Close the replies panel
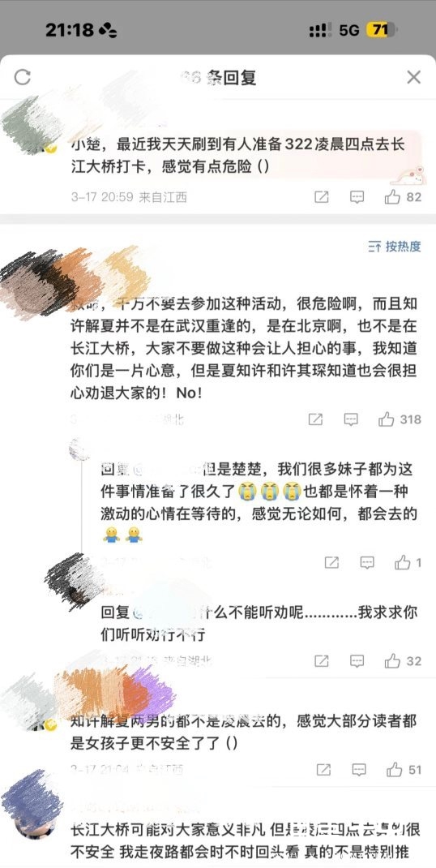This screenshot has width=436, height=868. [414, 77]
